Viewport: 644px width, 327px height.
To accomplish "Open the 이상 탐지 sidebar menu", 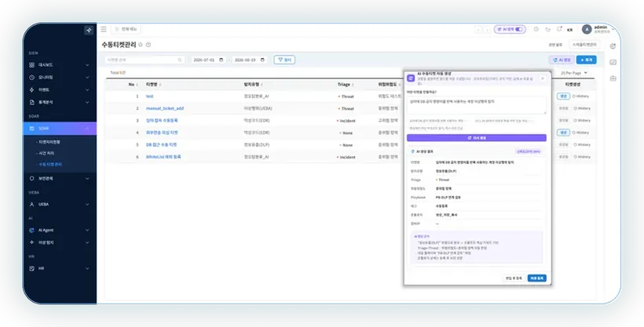I will [60, 242].
